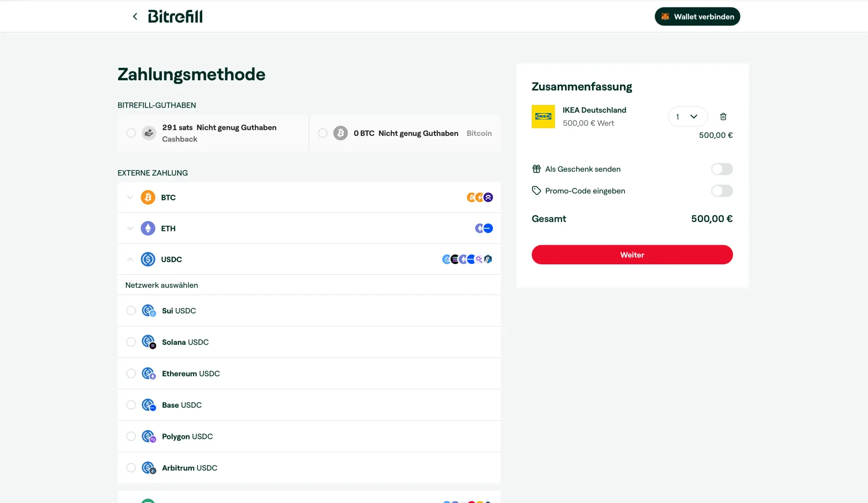Enable the Als Geschenk senden toggle
868x503 pixels.
pyautogui.click(x=722, y=169)
